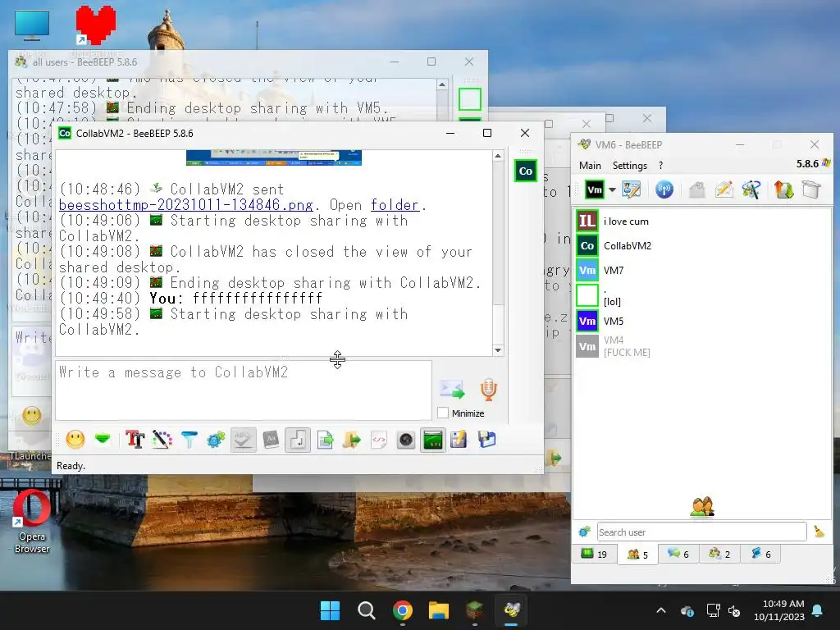The image size is (840, 630).
Task: Click scrollbar up arrow in all users window
Action: click(x=442, y=84)
